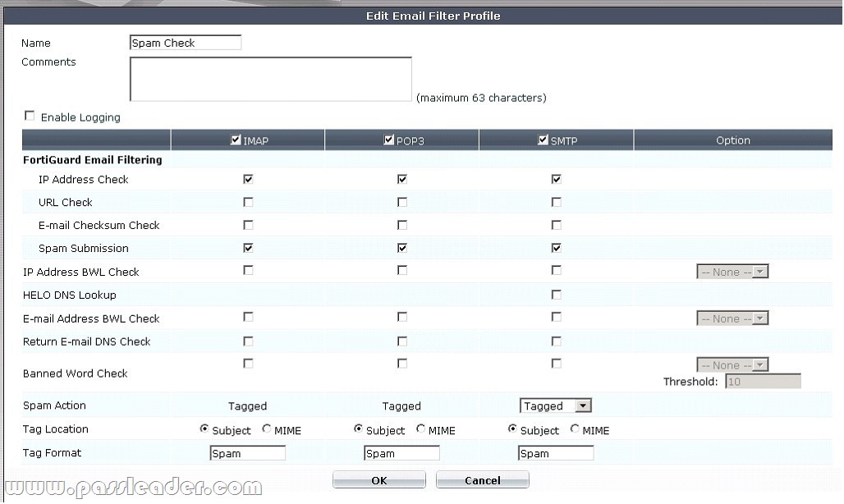Uncheck the SMTP column header checkbox
The width and height of the screenshot is (844, 504).
pyautogui.click(x=543, y=140)
